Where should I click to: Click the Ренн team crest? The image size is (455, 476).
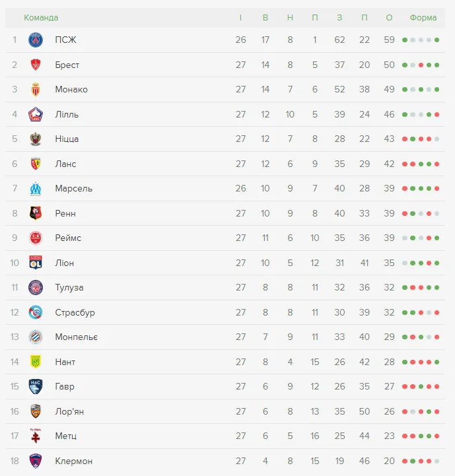[x=36, y=213]
